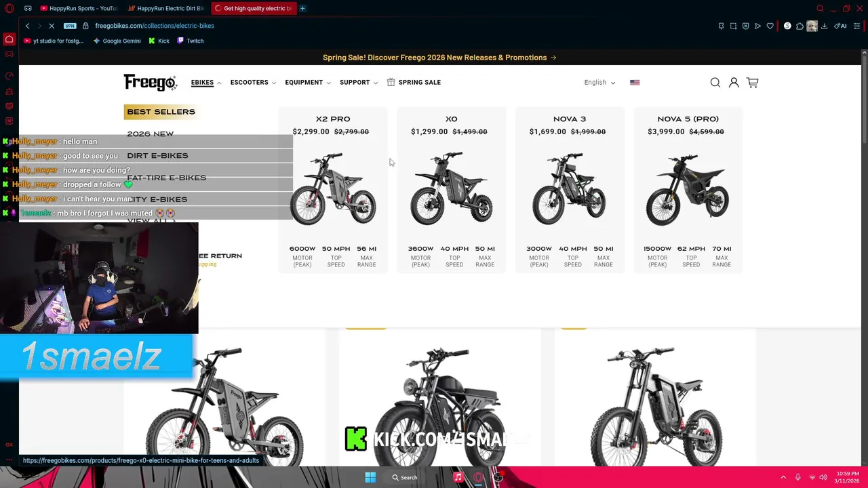Image resolution: width=868 pixels, height=488 pixels.
Task: Toggle the VPN badge in address bar
Action: point(70,26)
